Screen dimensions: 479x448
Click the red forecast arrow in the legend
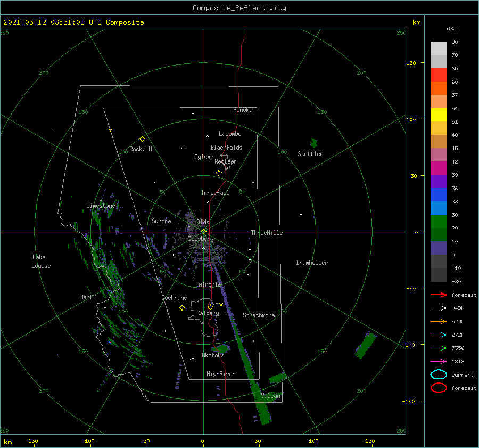(439, 295)
